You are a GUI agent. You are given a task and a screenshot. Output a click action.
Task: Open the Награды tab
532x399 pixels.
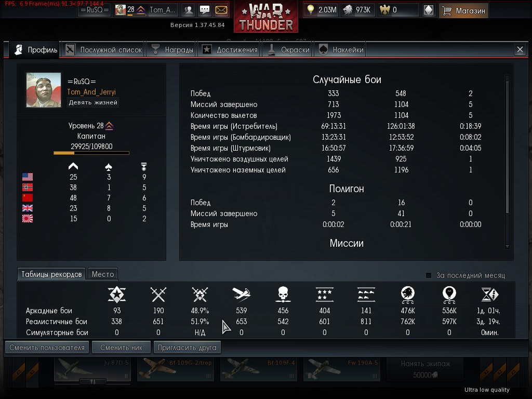point(172,50)
